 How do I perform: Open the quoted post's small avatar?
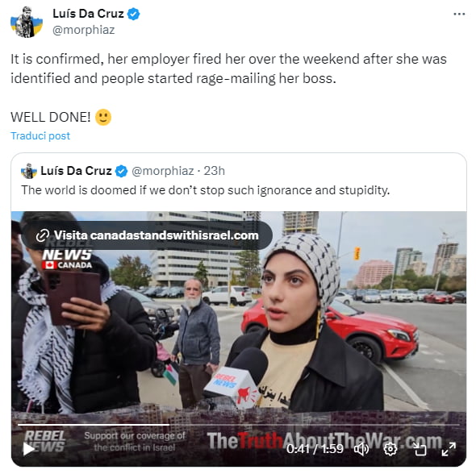click(29, 171)
